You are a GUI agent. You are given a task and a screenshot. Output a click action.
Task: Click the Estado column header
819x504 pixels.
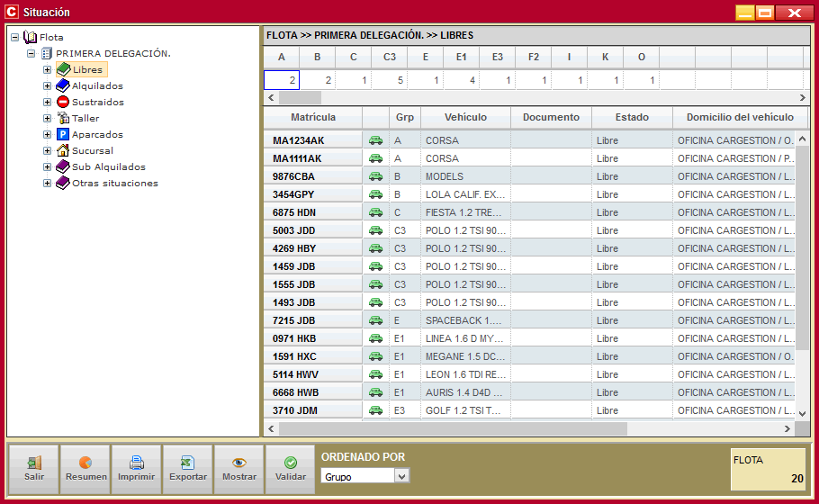[x=632, y=118]
